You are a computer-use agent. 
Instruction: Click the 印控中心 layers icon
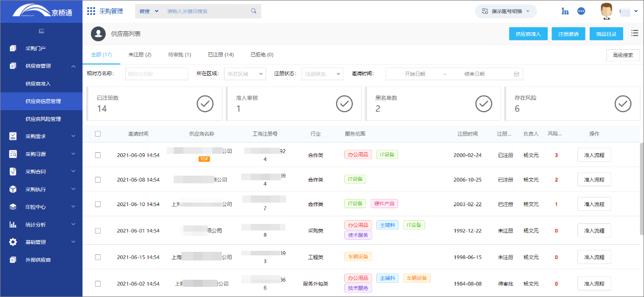[13, 207]
